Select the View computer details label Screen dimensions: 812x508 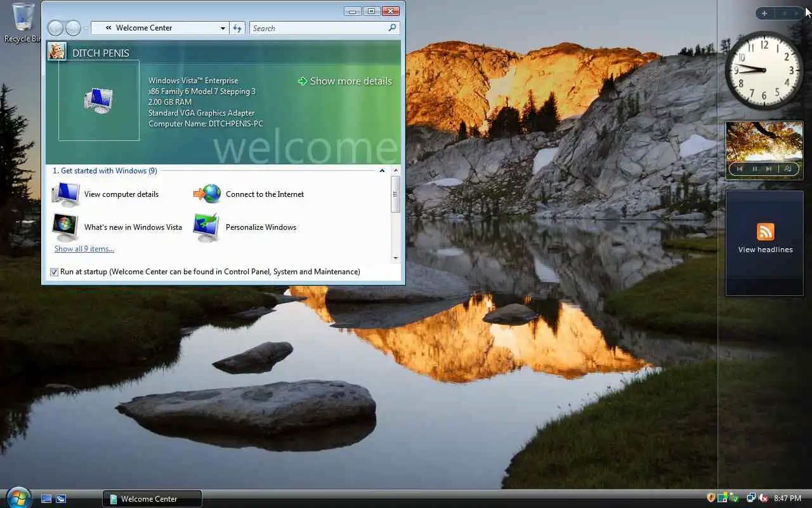pyautogui.click(x=121, y=194)
